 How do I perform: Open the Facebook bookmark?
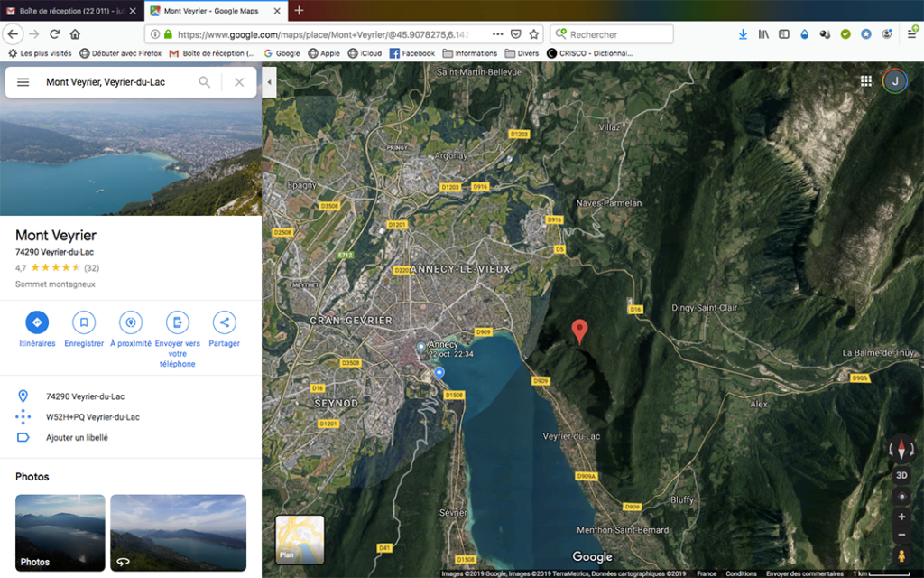411,53
